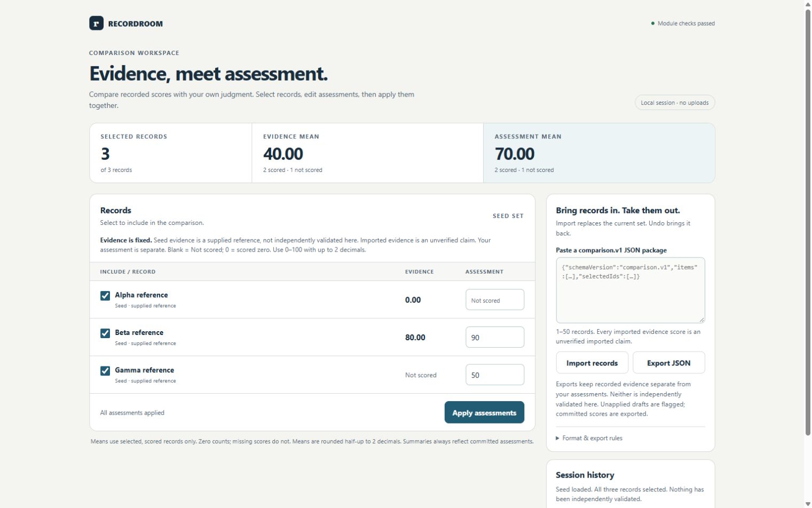Click Beta's evidence score 80.00
The width and height of the screenshot is (812, 508).
(x=415, y=337)
